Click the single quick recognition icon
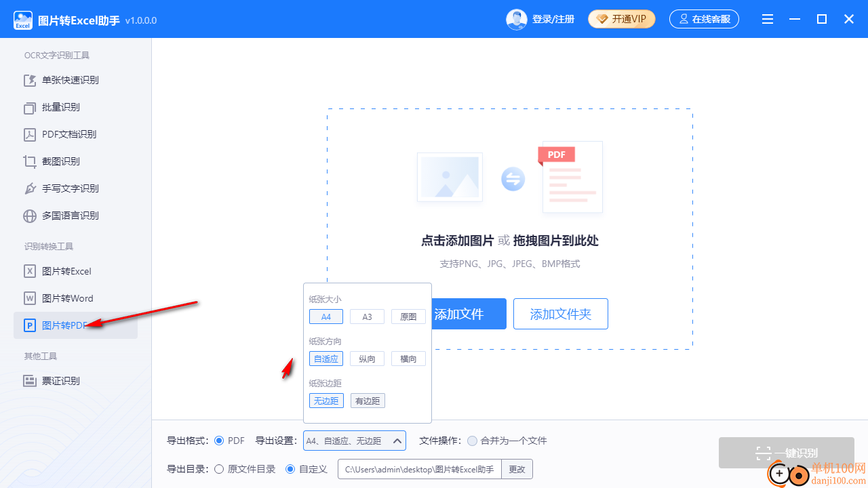This screenshot has width=868, height=488. (30, 80)
